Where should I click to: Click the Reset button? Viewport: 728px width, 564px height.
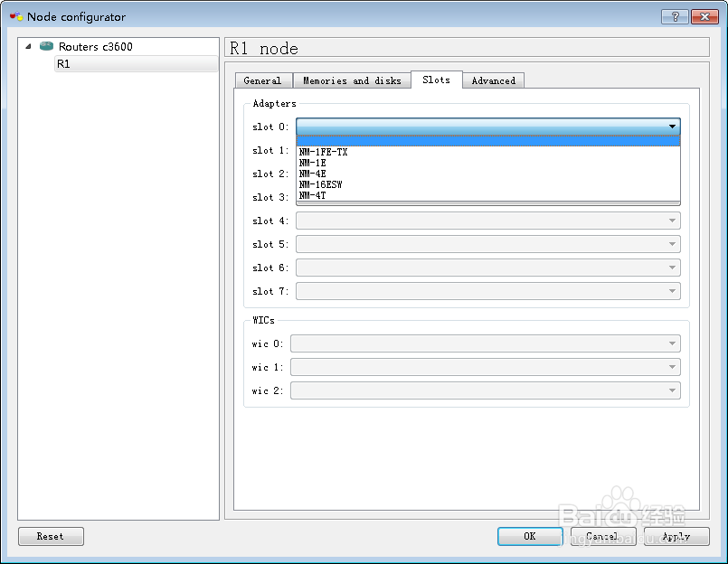(51, 536)
